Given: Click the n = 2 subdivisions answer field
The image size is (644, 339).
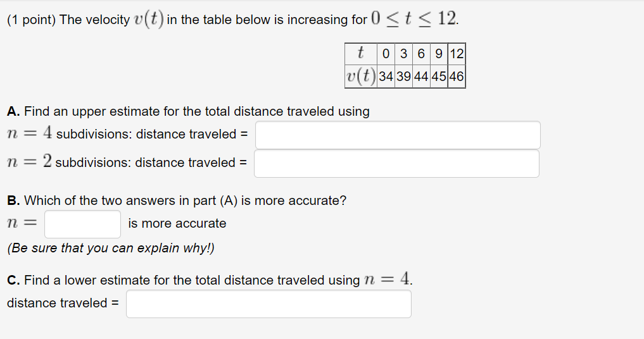Looking at the screenshot, I should [397, 163].
